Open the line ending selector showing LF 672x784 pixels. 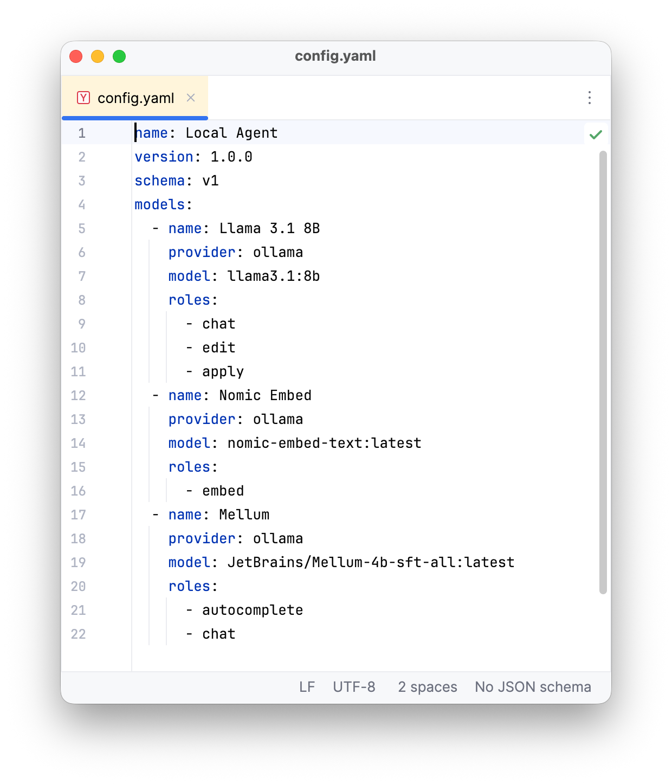(307, 687)
